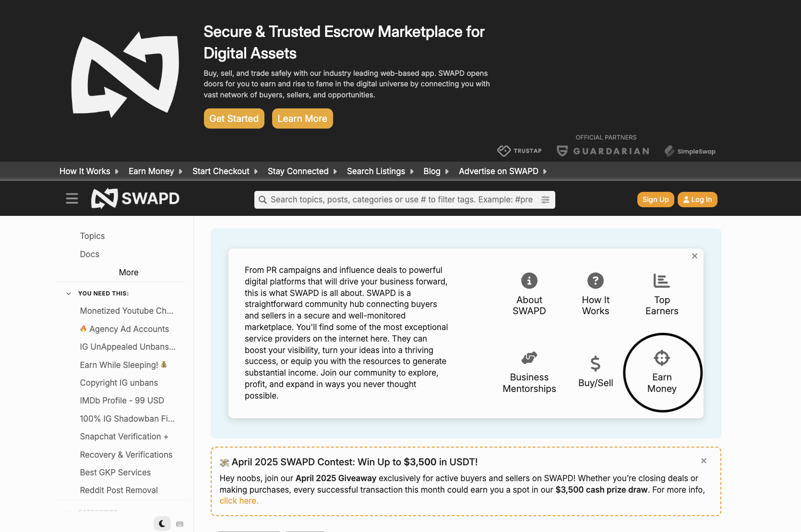Image resolution: width=801 pixels, height=532 pixels.
Task: Click large SWAPD hero logo
Action: (125, 75)
